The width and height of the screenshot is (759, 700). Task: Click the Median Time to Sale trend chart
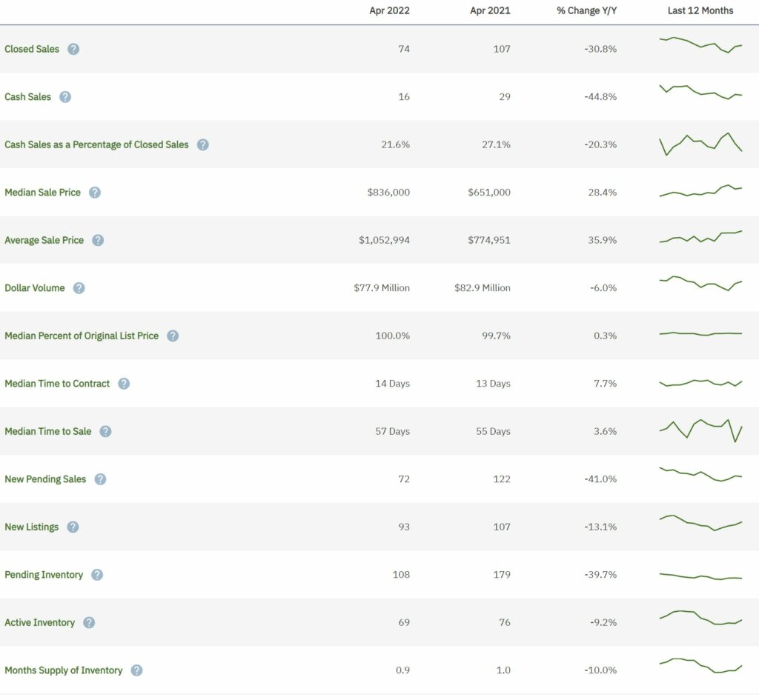click(x=700, y=428)
